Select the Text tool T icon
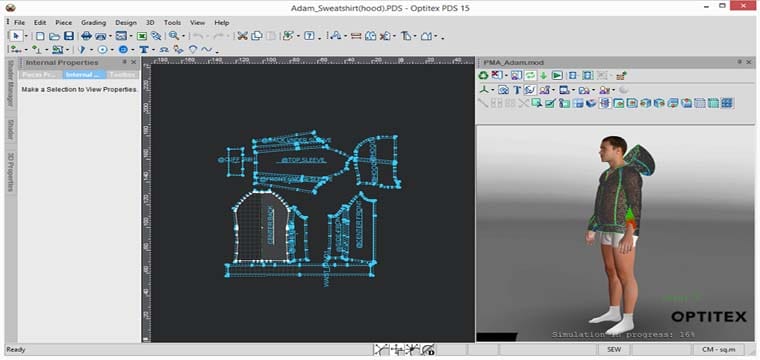The height and width of the screenshot is (360, 760). click(143, 49)
